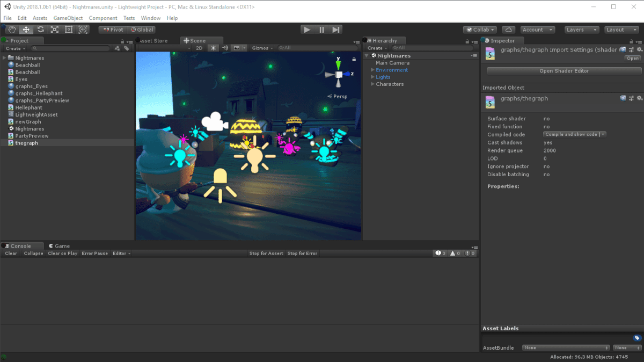Click the Play button
This screenshot has height=362, width=644.
[x=307, y=30]
